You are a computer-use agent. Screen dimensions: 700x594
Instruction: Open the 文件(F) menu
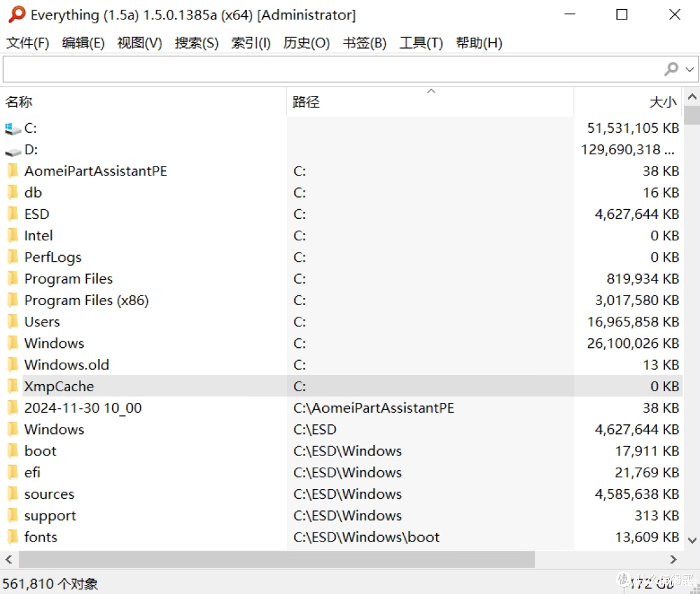(28, 43)
